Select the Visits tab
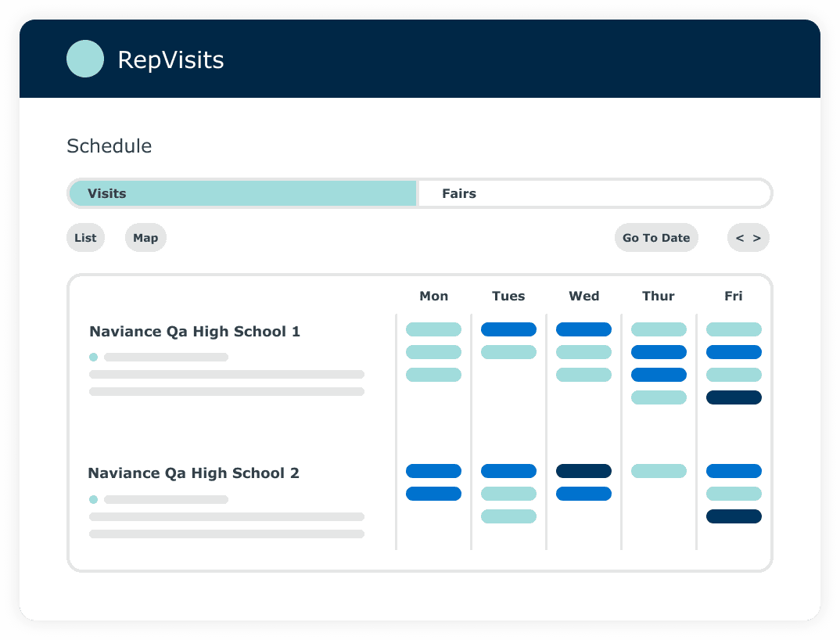840x640 pixels. 242,193
